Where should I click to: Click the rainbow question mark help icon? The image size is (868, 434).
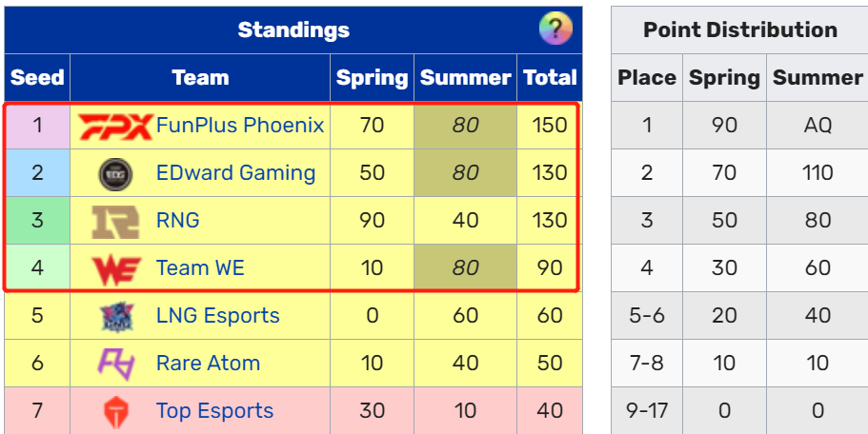coord(555,30)
